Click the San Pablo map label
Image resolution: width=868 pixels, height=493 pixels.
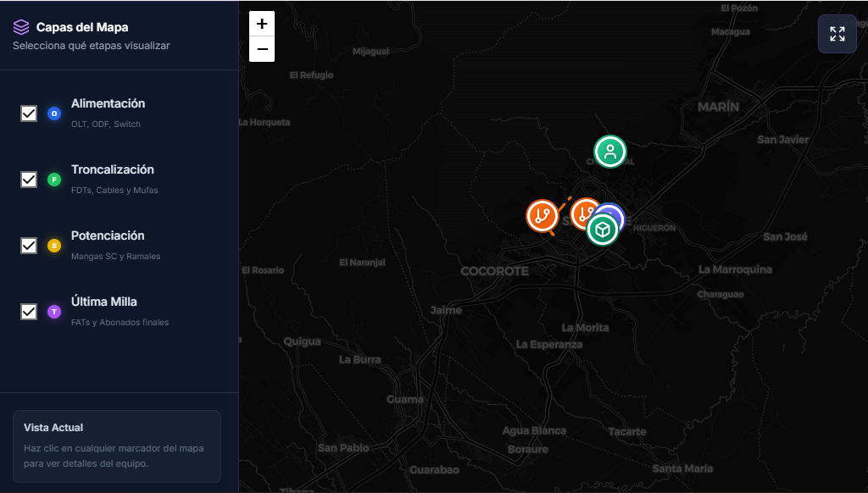point(343,448)
